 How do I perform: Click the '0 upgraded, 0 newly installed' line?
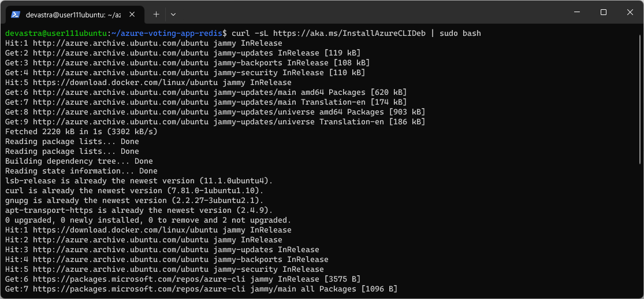click(x=148, y=220)
